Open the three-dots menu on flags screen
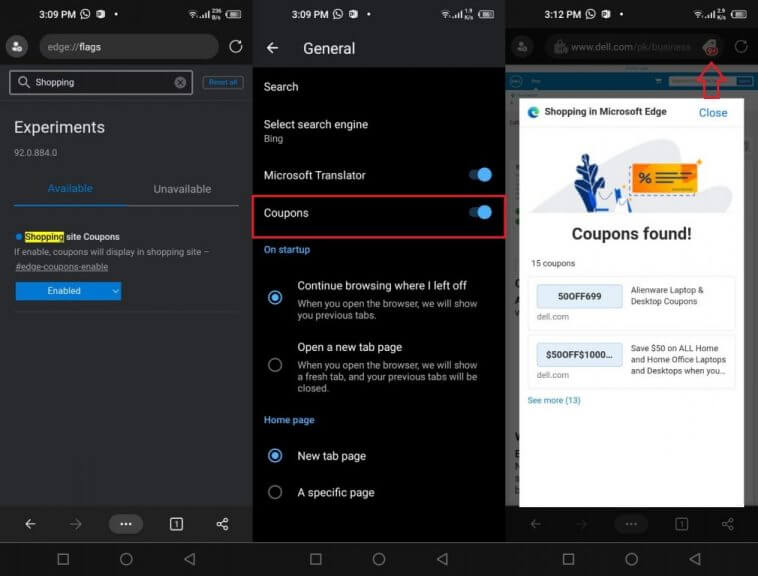The width and height of the screenshot is (758, 576). tap(126, 524)
